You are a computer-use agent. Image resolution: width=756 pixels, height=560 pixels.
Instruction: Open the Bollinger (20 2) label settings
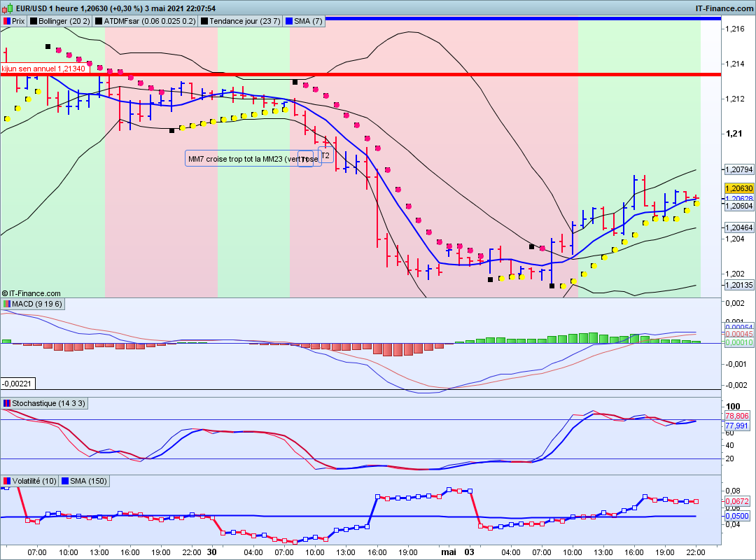click(x=64, y=21)
